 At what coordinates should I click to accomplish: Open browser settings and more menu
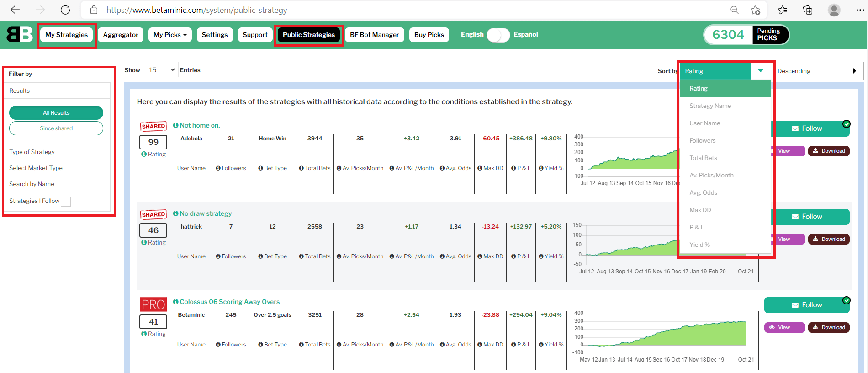pyautogui.click(x=860, y=10)
